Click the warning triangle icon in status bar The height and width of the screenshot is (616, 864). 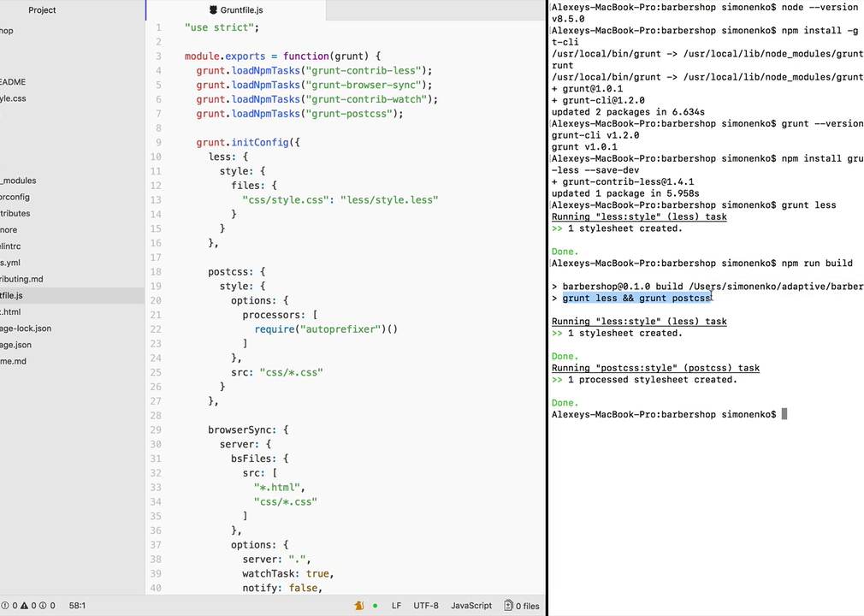[x=24, y=606]
